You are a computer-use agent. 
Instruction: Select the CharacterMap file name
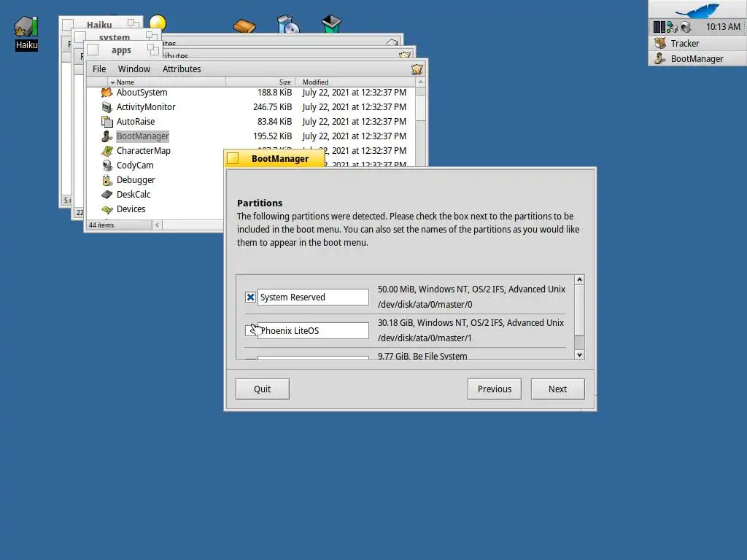[144, 151]
